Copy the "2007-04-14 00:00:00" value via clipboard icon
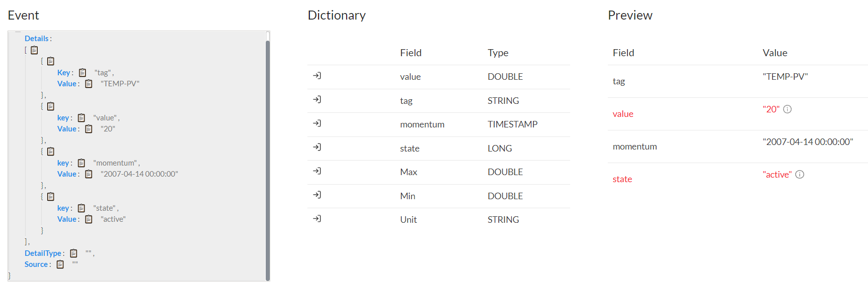Screen dimensions: 868x290 89,174
